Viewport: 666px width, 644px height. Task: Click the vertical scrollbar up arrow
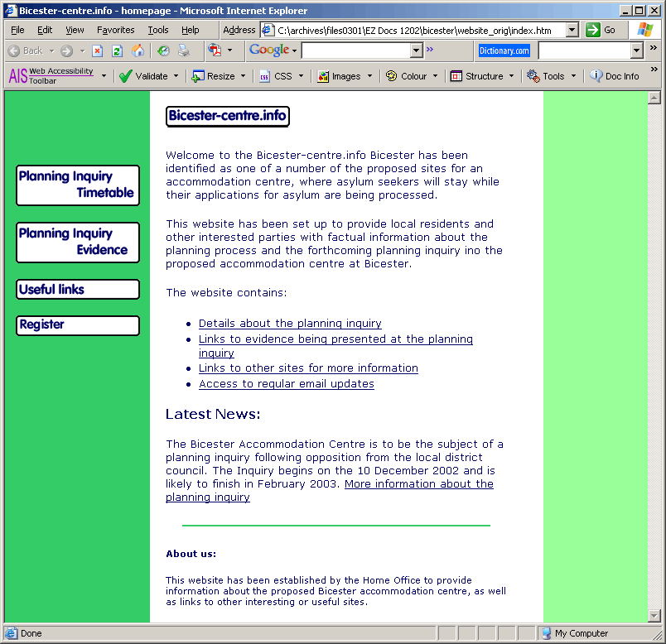tap(654, 98)
